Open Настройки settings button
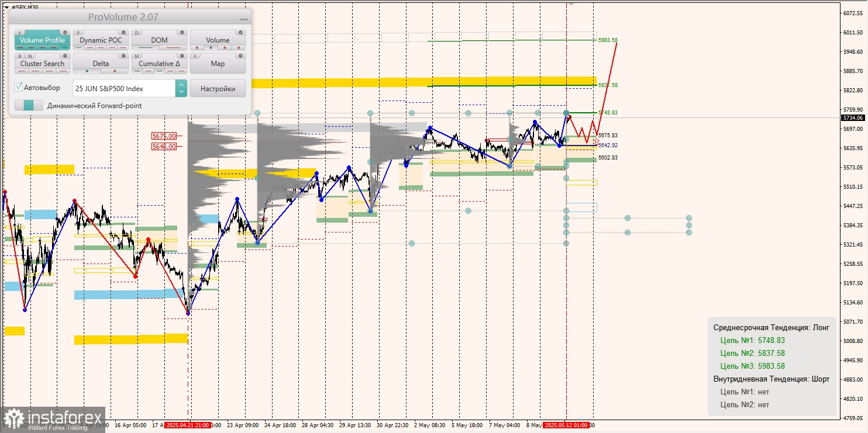Screen dimensions: 868x433 (x=218, y=89)
